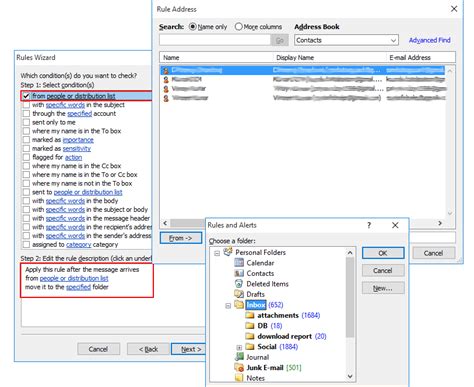Click the Inbox folder icon

pos(239,304)
